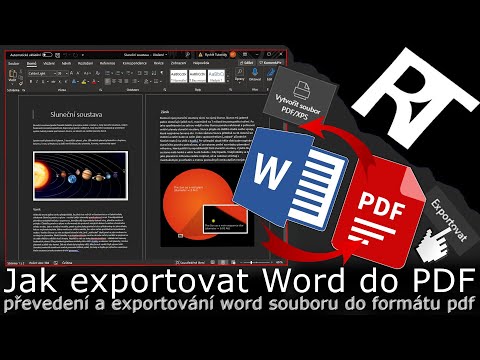Click the sort icon
This screenshot has height=360, width=480.
point(154,73)
